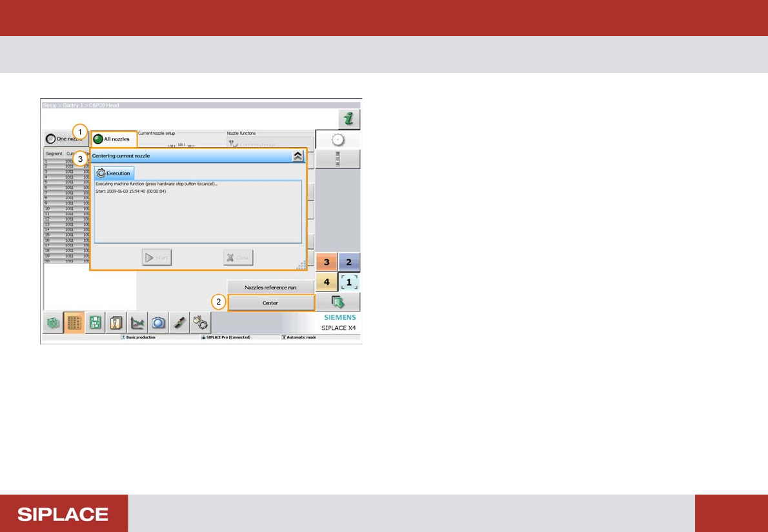Select the One nozzle radio option
The image size is (768, 532).
click(x=66, y=139)
